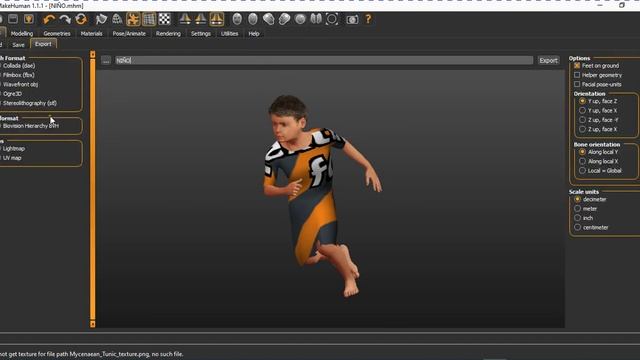640x360 pixels.
Task: Pick the Lightmap export option
Action: 13,149
